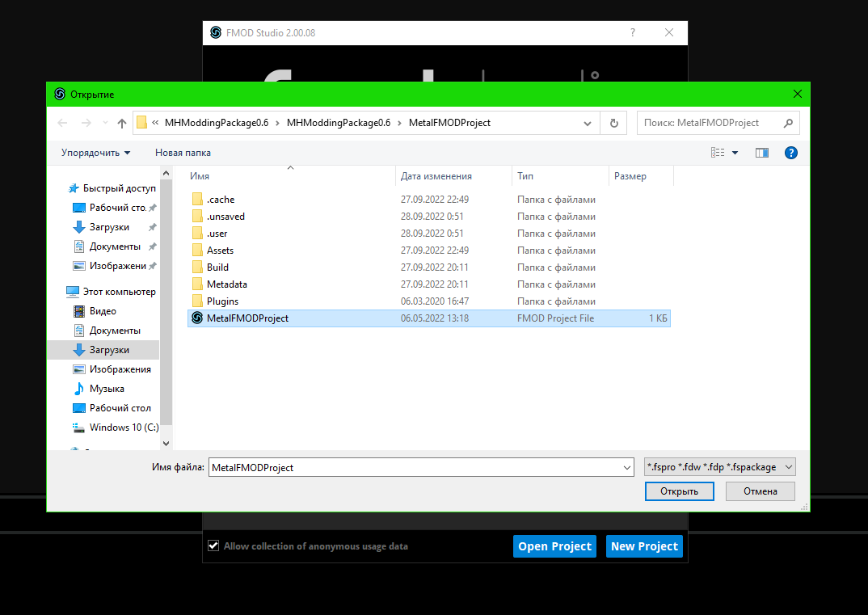
Task: Open the blue Help icon
Action: point(791,153)
